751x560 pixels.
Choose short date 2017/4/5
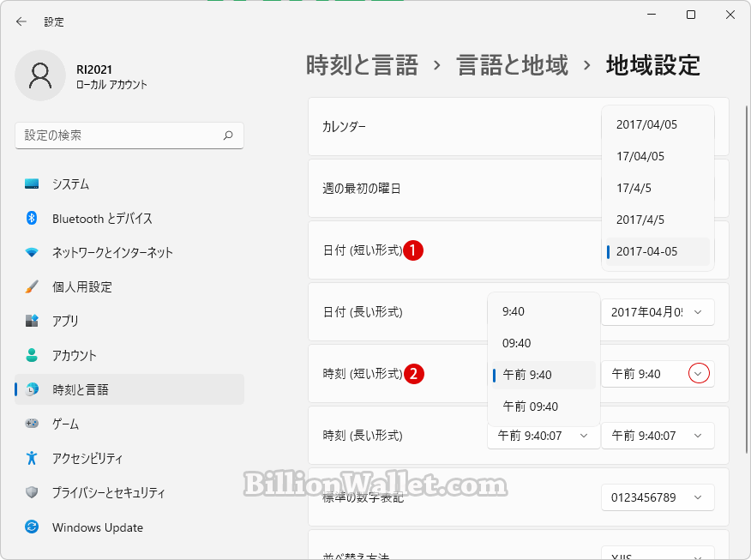tap(658, 220)
